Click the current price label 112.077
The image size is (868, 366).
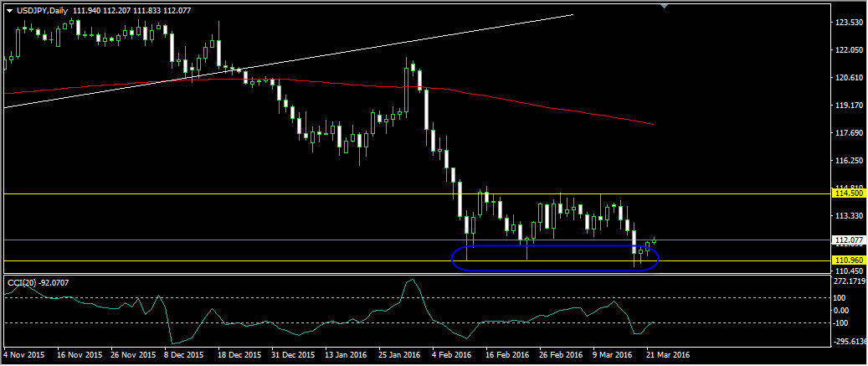pos(849,240)
